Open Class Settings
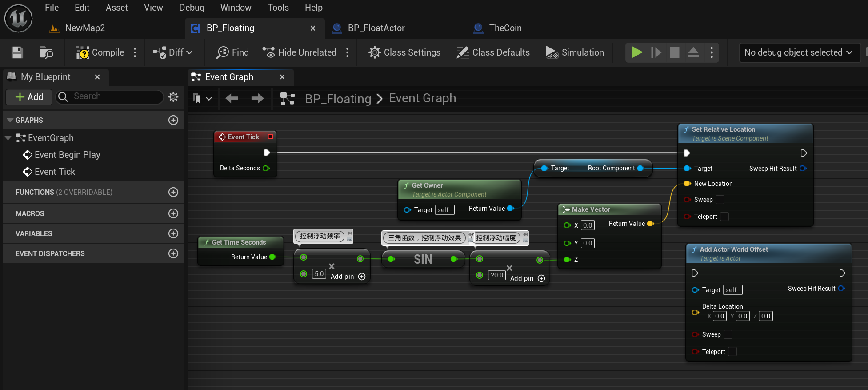Image resolution: width=868 pixels, height=390 pixels. point(404,52)
